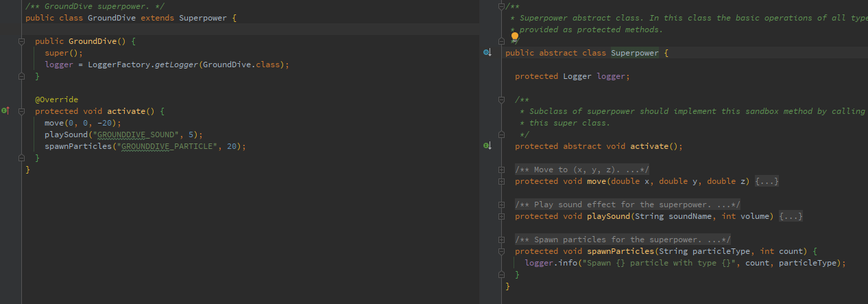
Task: Click 'double z' parameter in the move signature
Action: tap(727, 181)
